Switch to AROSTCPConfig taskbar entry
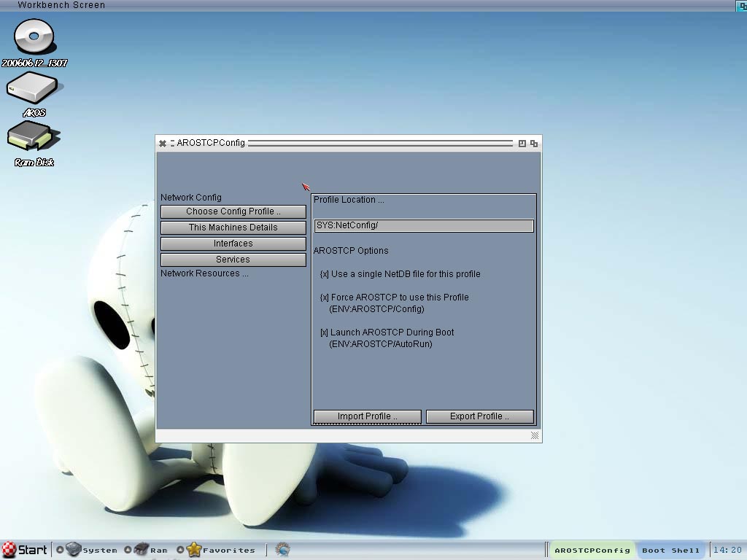Screen dimensions: 747x560 pyautogui.click(x=592, y=550)
